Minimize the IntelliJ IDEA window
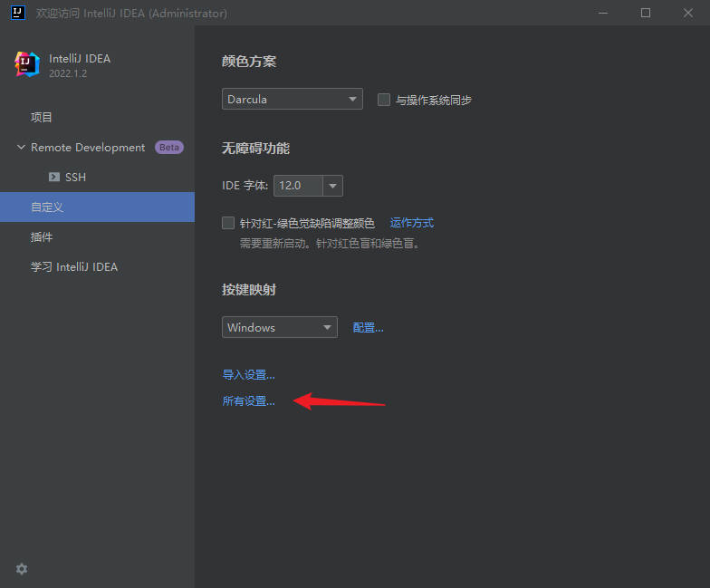710x588 pixels. 603,13
